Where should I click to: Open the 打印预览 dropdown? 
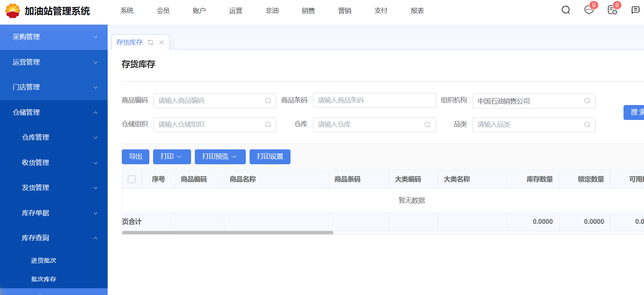pos(220,157)
